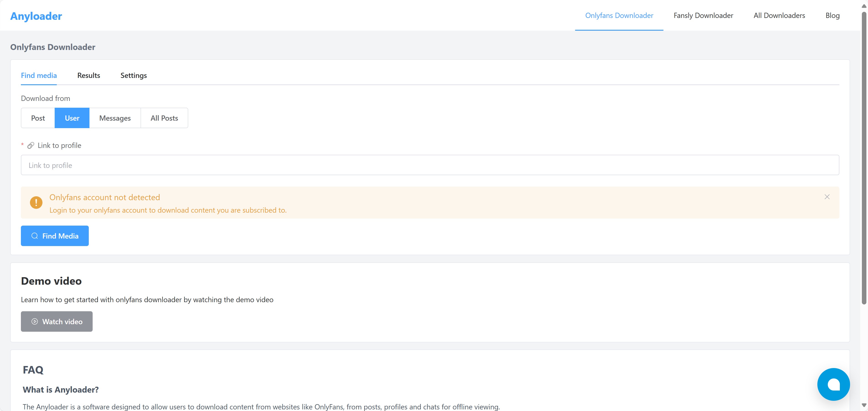Click the 'Onlyfans Downloader' page heading

[53, 47]
